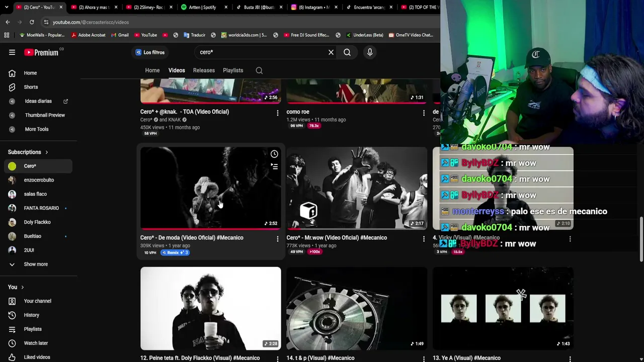Open the YouTube bookmark in bookmarks bar
Viewport: 644px width, 362px height.
[x=145, y=35]
